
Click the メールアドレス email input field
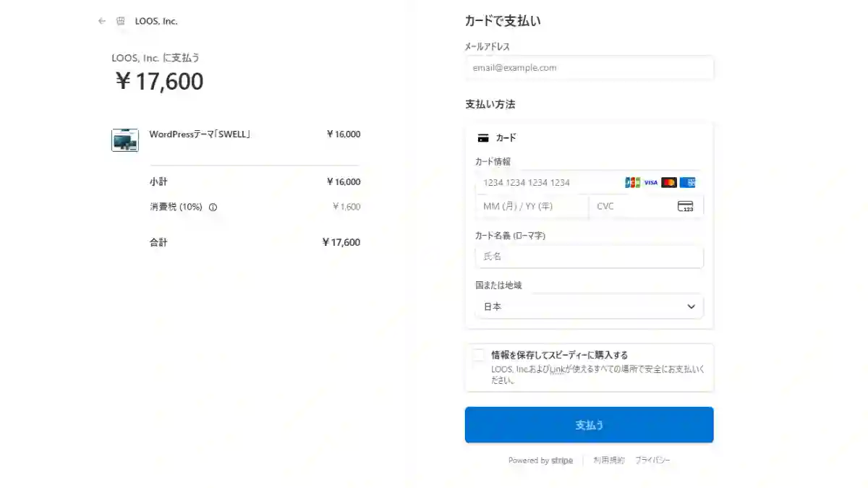(x=589, y=67)
